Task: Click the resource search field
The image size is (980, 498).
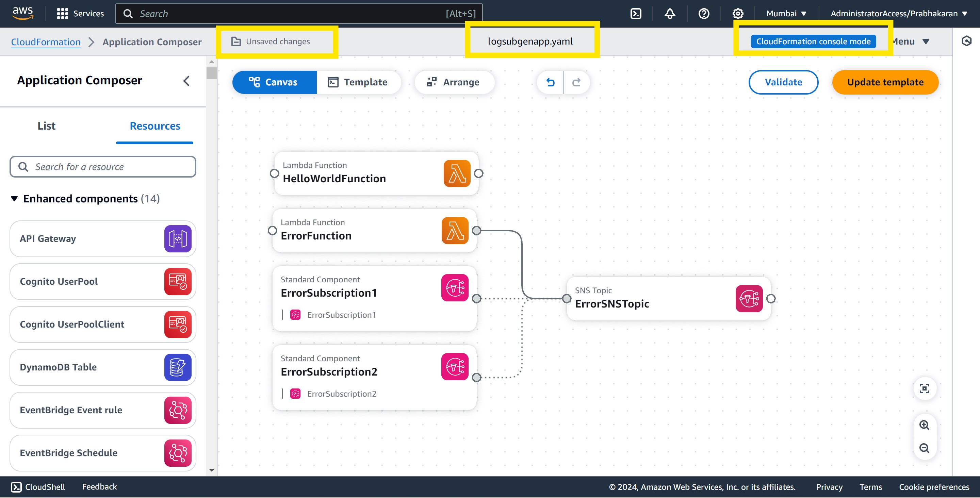Action: [103, 167]
